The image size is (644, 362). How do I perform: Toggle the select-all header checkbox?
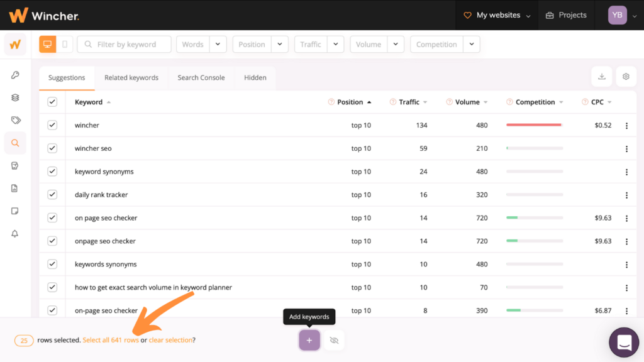52,102
